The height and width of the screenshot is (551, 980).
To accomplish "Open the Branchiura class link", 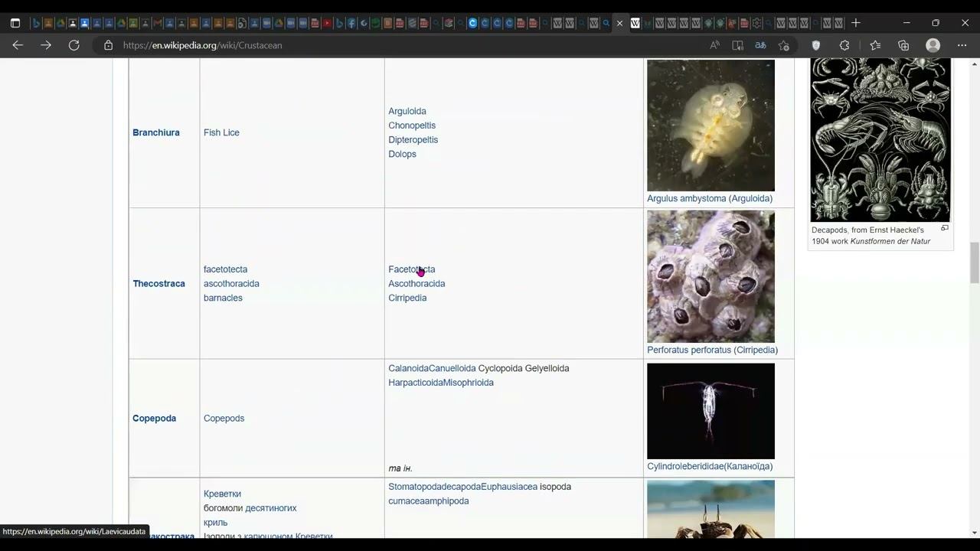I will (x=156, y=132).
